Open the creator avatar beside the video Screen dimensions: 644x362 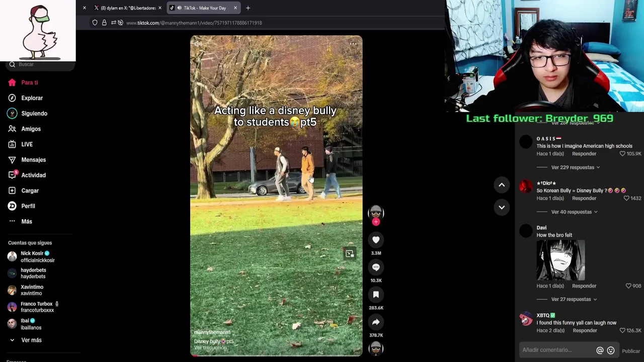coord(376,212)
